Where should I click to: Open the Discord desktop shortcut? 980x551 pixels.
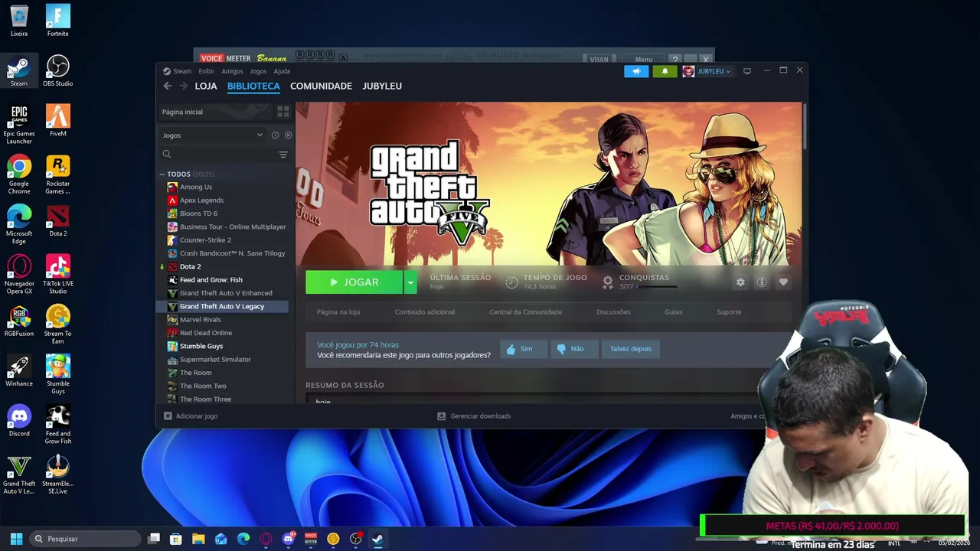tap(19, 420)
